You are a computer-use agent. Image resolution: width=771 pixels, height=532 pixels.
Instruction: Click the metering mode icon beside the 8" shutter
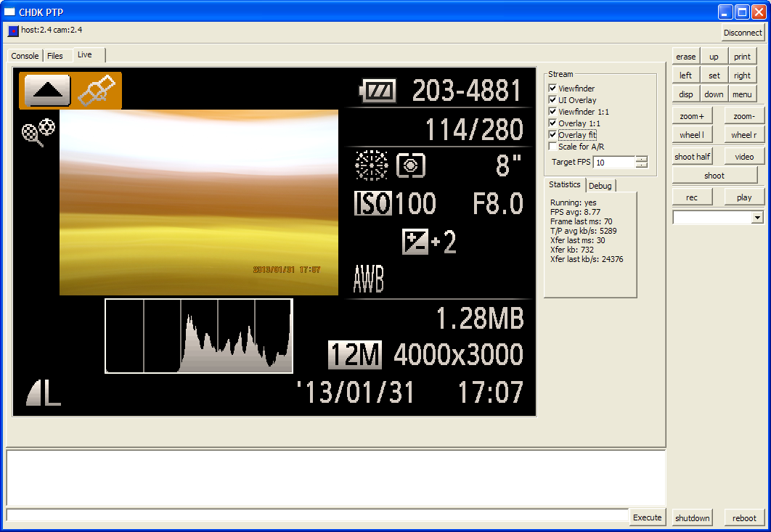pyautogui.click(x=411, y=165)
